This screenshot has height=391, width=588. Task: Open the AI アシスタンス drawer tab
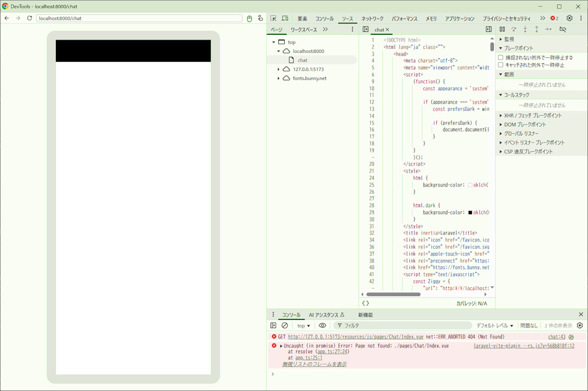pyautogui.click(x=326, y=315)
